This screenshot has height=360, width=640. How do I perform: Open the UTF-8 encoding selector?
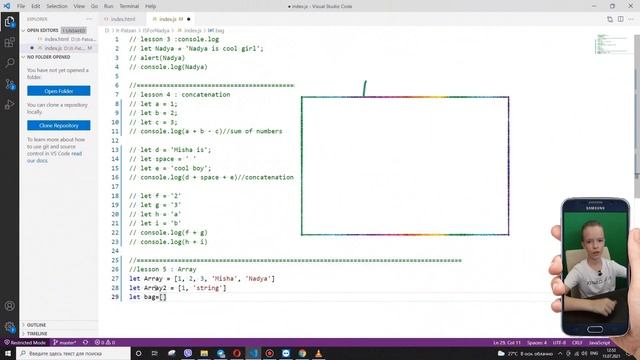click(559, 342)
